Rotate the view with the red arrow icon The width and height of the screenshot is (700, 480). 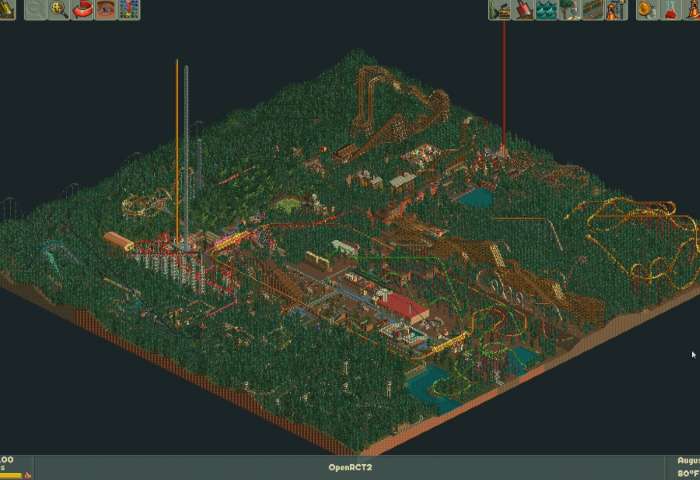pyautogui.click(x=82, y=9)
